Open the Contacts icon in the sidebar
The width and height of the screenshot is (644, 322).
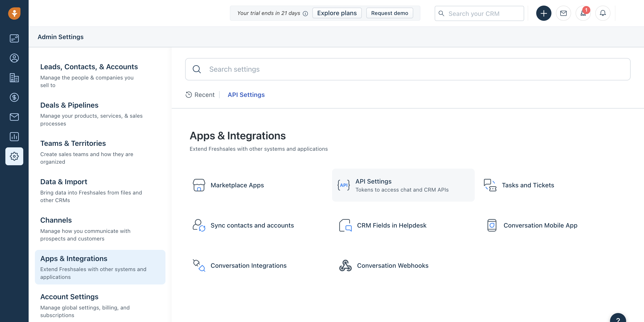pyautogui.click(x=14, y=58)
